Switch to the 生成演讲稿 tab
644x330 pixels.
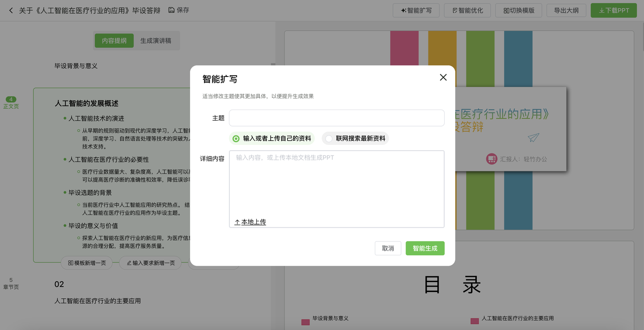(x=157, y=41)
